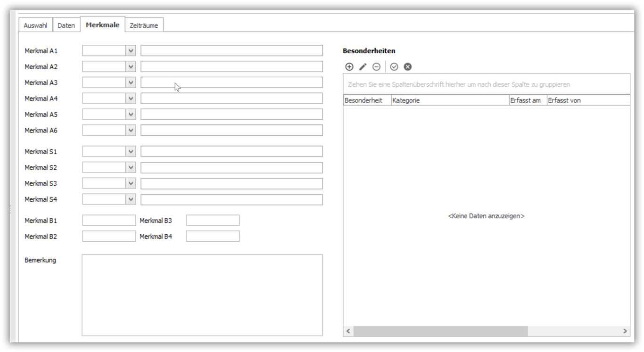The image size is (644, 352).
Task: Click the group-by panel 'Ziehen Sie eine Spaltenüberschrift'
Action: coord(487,84)
